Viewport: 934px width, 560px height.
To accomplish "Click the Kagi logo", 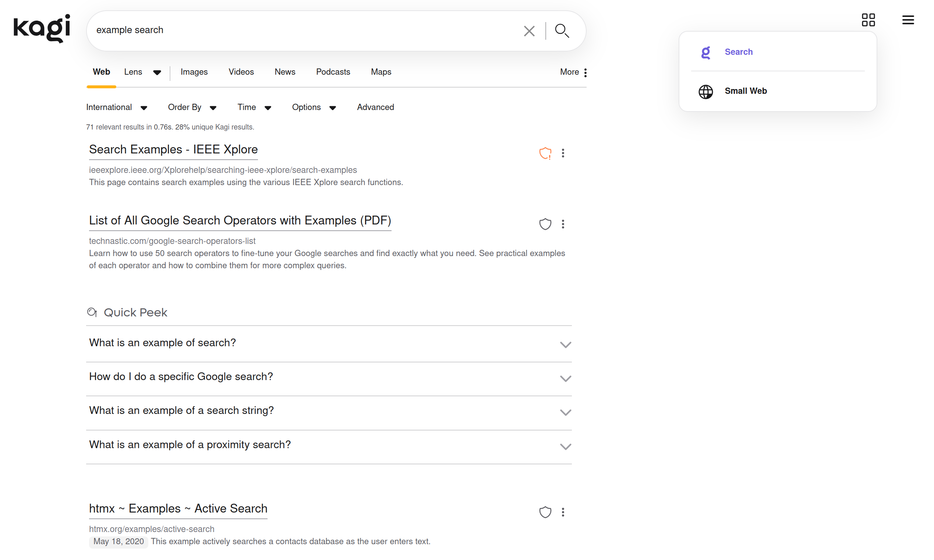I will (42, 29).
